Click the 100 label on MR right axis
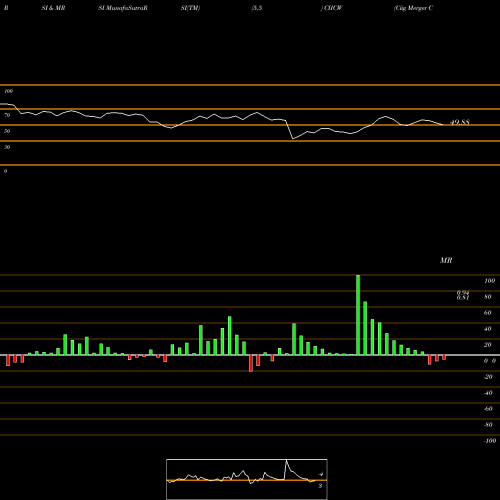Viewport: 500px width, 500px height. tap(489, 281)
